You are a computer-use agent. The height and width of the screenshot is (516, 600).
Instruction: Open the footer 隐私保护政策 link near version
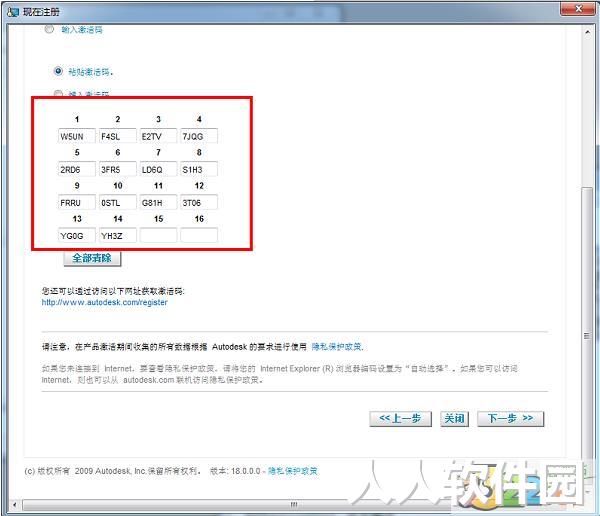(293, 471)
